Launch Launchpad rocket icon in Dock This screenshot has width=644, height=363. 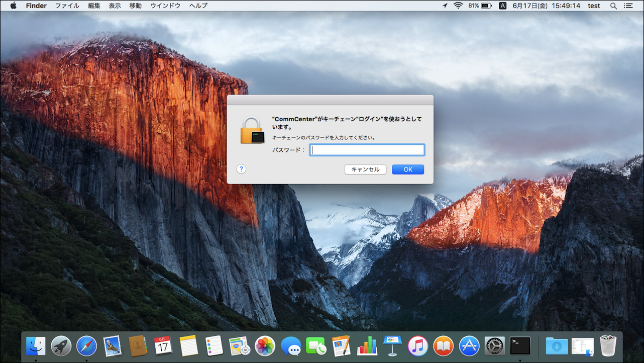click(x=61, y=346)
